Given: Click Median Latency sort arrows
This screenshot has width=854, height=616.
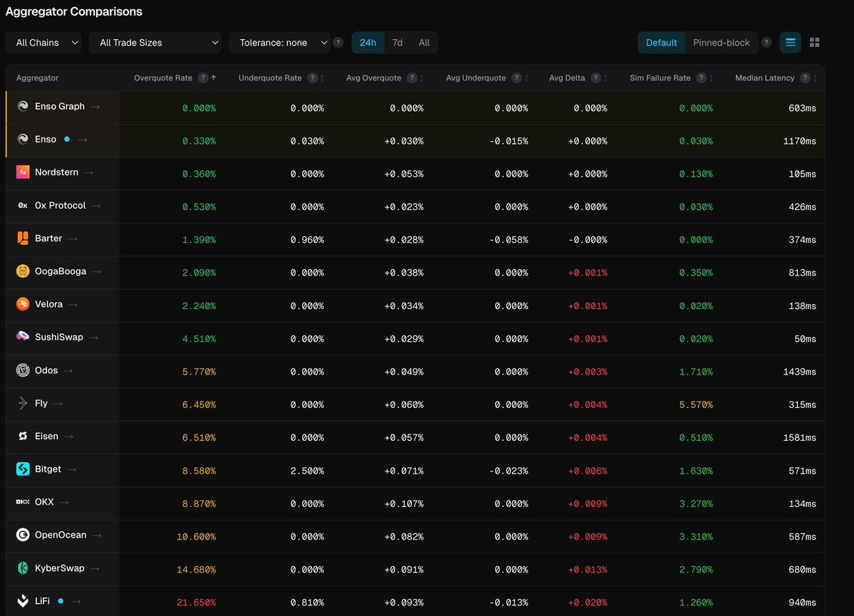Looking at the screenshot, I should 815,78.
